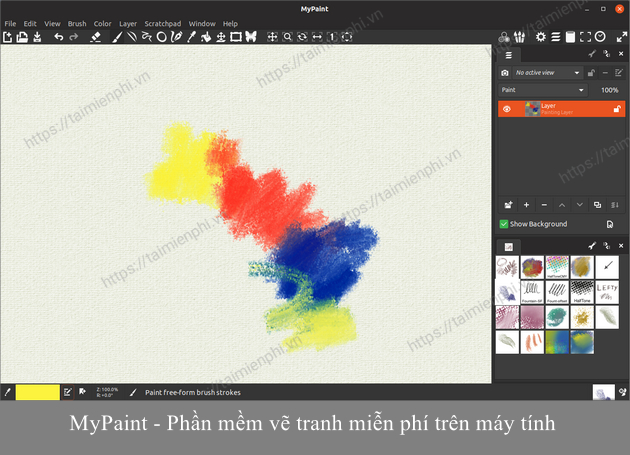This screenshot has width=630, height=455.
Task: Open the Scratchpad menu
Action: pos(163,24)
